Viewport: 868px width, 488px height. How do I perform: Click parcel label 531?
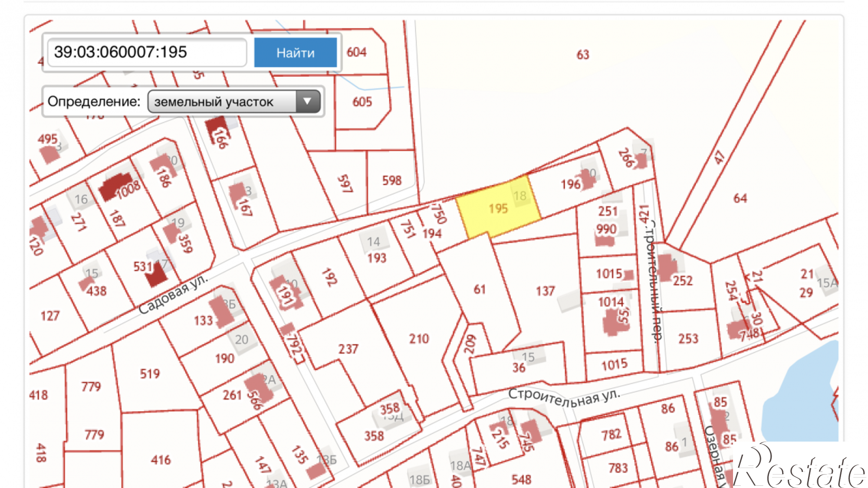143,266
